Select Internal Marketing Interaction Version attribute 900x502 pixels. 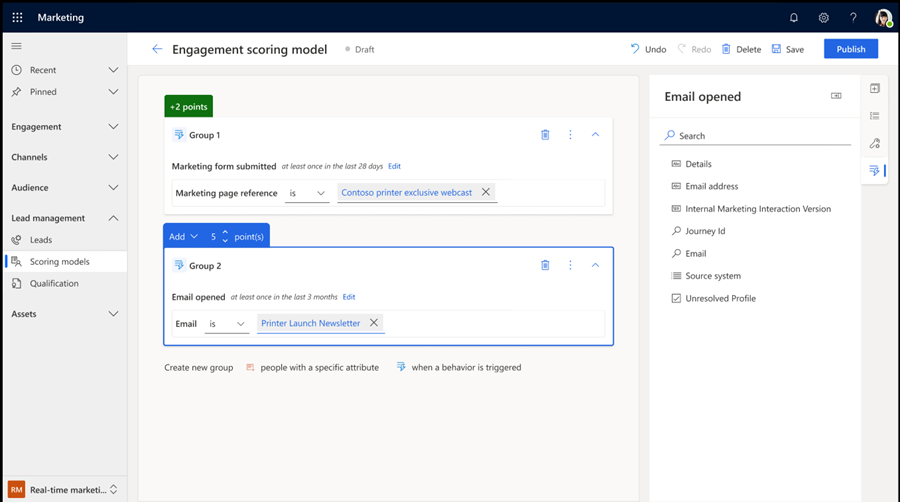751,209
